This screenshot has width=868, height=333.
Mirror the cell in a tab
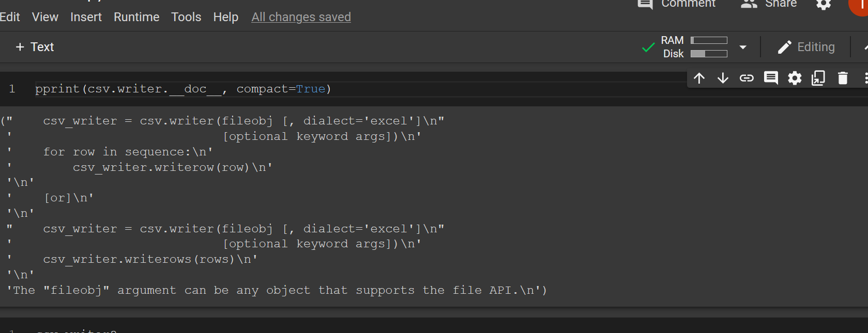point(818,78)
